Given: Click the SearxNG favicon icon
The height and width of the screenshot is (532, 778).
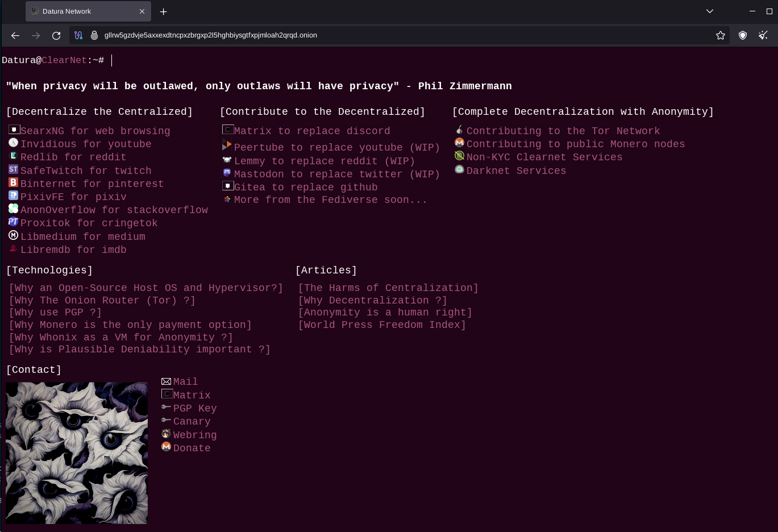Looking at the screenshot, I should (14, 130).
